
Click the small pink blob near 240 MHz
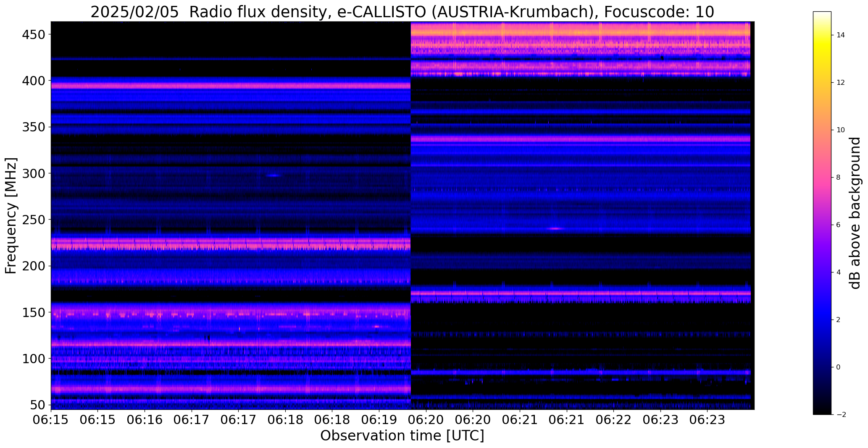point(555,228)
